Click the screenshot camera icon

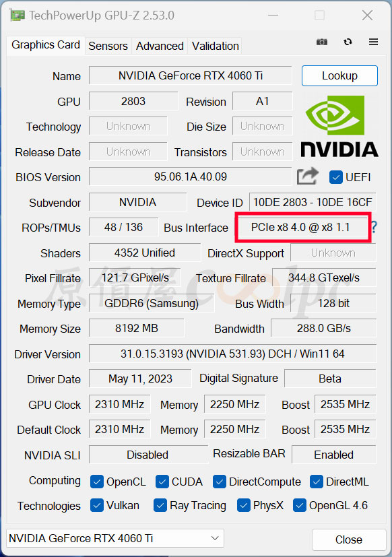[x=322, y=42]
